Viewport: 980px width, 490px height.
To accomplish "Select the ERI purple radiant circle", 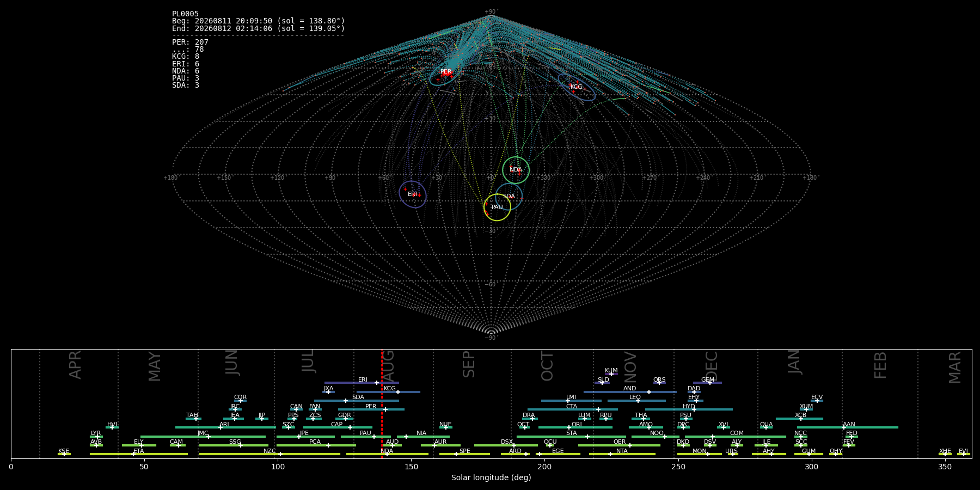I will (x=413, y=194).
